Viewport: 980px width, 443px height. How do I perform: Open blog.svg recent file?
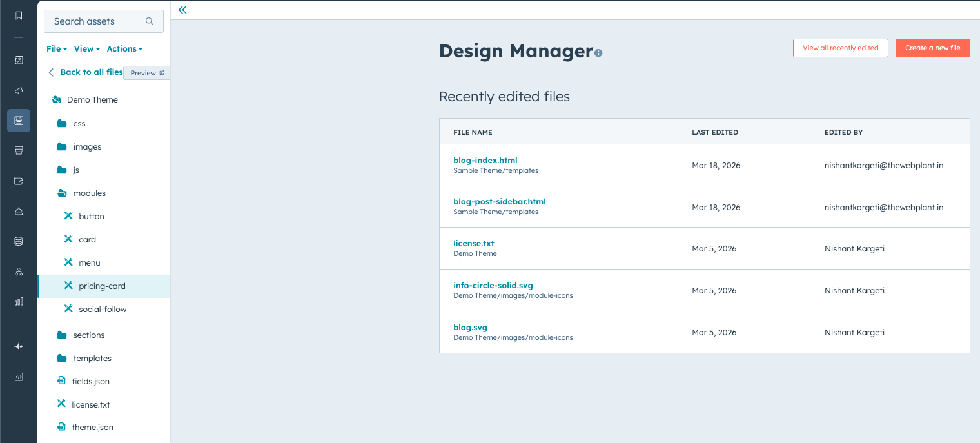[x=470, y=327]
